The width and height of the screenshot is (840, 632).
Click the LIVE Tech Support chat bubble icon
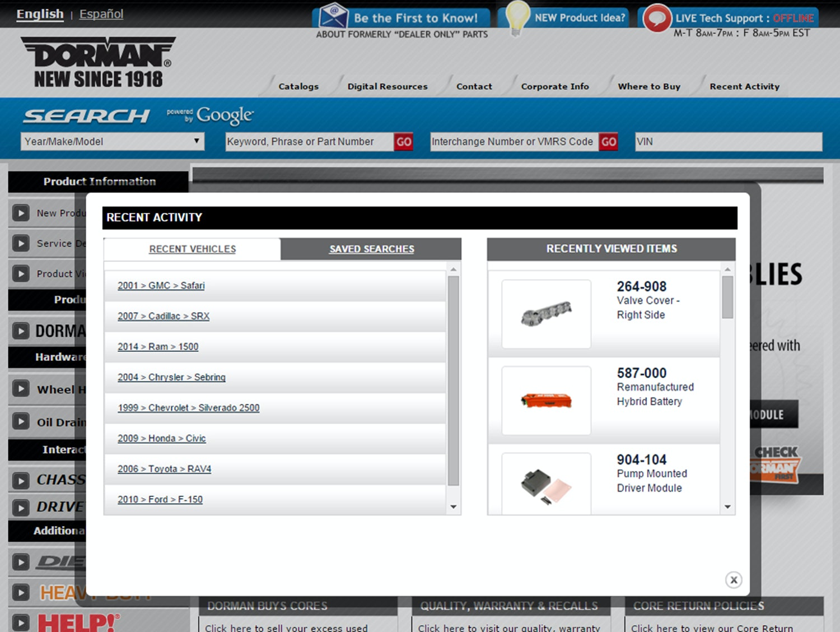click(656, 18)
